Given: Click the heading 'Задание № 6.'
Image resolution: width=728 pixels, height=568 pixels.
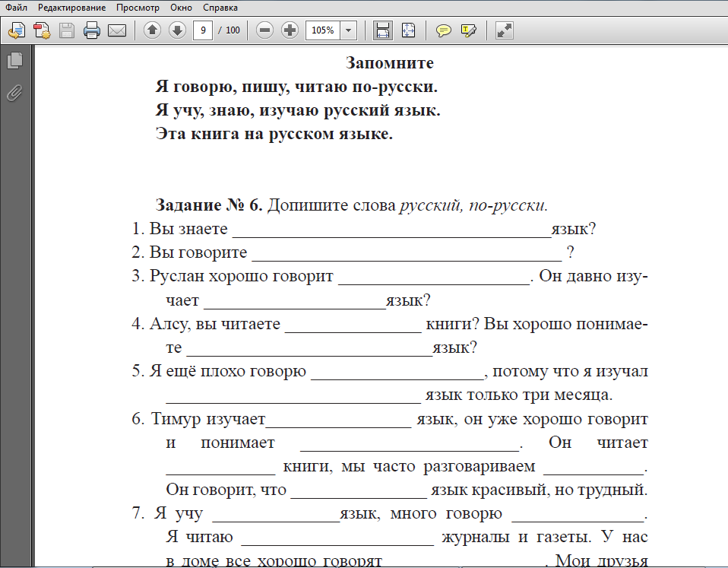Looking at the screenshot, I should pyautogui.click(x=210, y=205).
